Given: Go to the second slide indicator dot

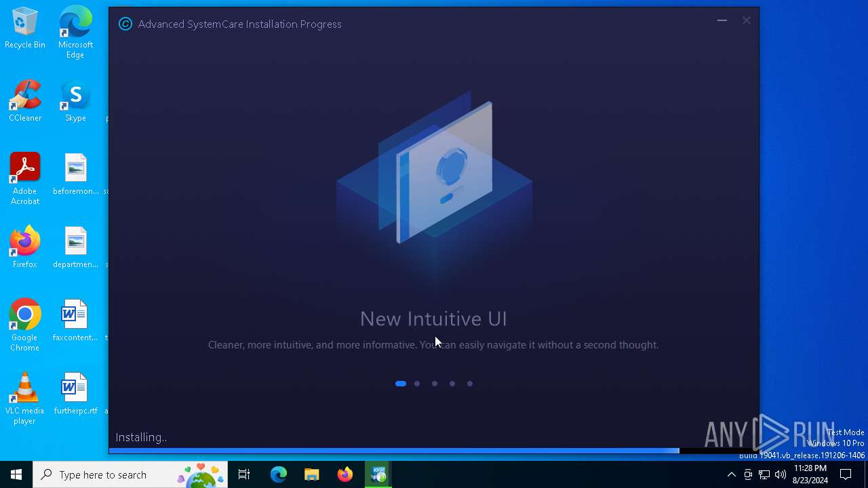Looking at the screenshot, I should tap(417, 384).
